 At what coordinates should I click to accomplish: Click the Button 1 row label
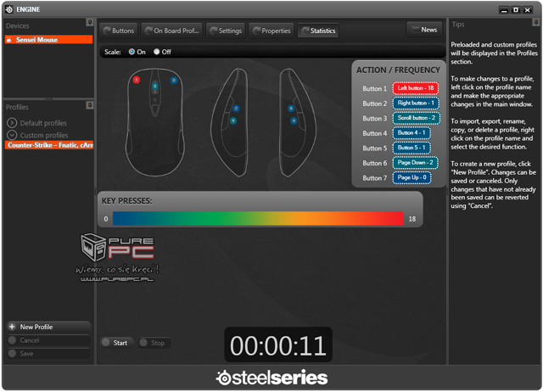point(374,88)
